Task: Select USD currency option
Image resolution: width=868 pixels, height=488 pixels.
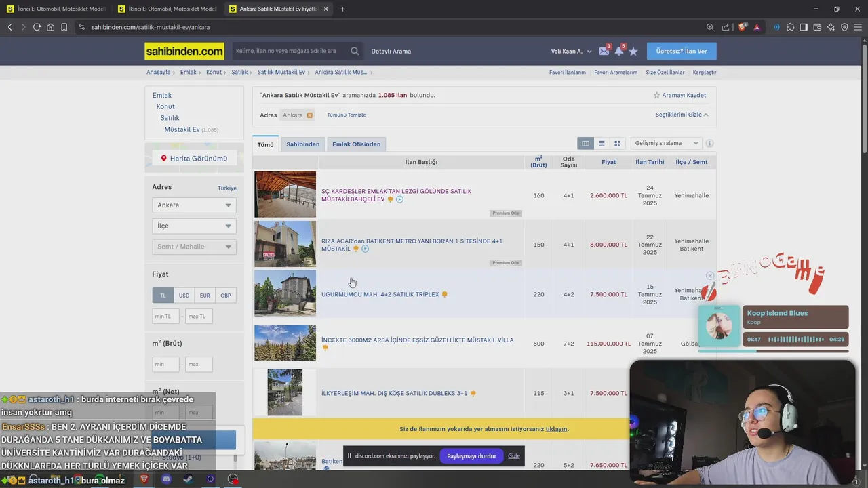Action: click(184, 296)
